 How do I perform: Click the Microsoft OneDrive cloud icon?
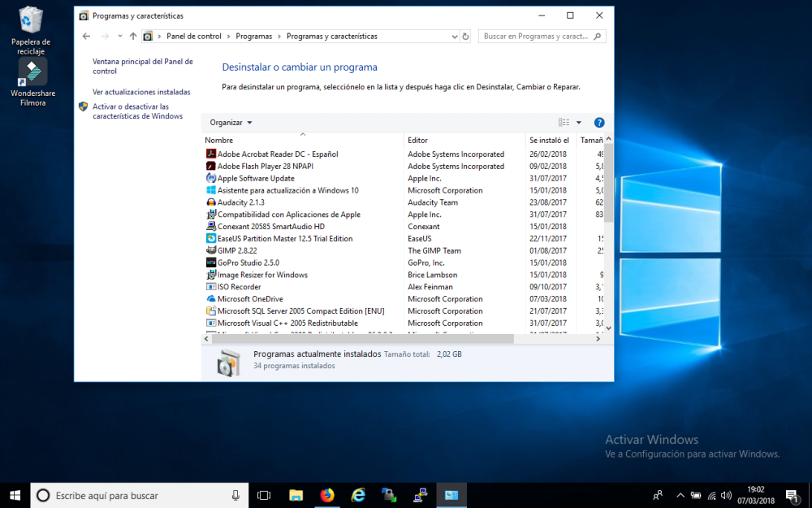pyautogui.click(x=211, y=298)
